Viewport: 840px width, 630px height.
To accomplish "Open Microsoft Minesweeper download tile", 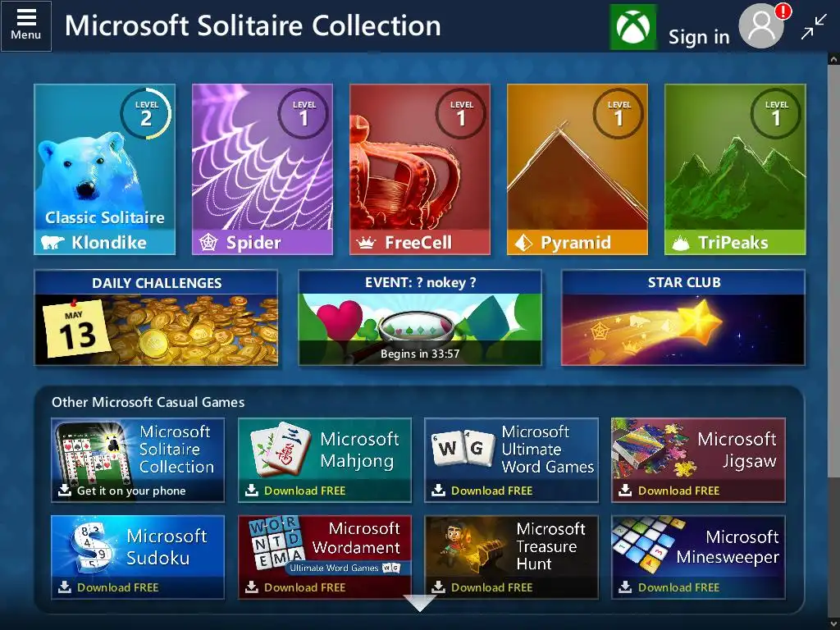I will tap(698, 557).
